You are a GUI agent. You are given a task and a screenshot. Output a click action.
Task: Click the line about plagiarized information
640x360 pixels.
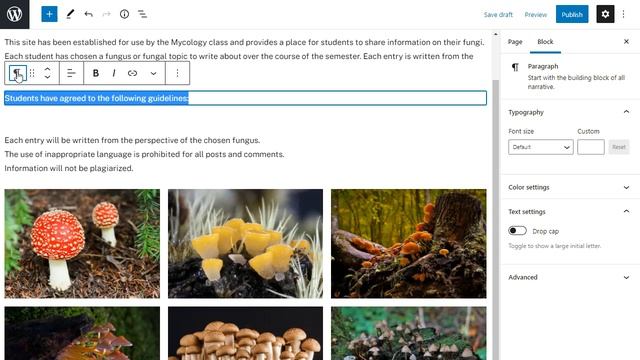(69, 168)
